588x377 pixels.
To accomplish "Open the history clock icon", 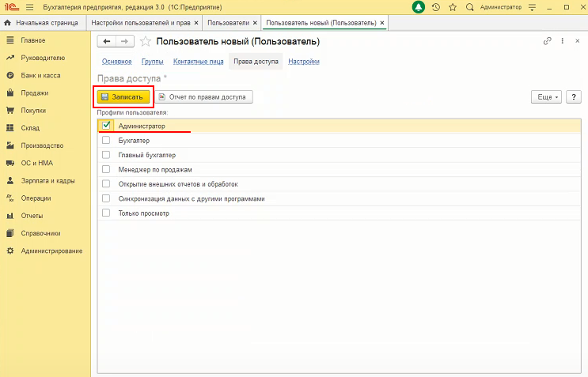I will click(436, 7).
